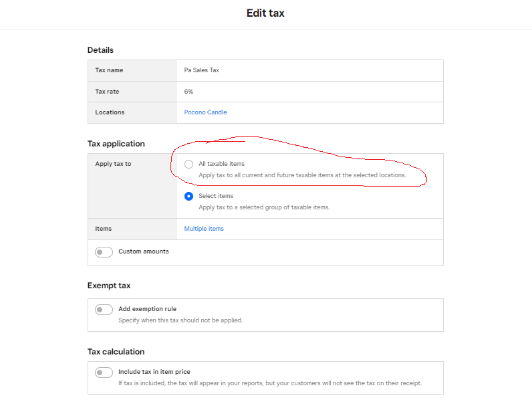Click the "Add exemption rule" label text
Viewport: 532px width, 408px height.
[147, 309]
